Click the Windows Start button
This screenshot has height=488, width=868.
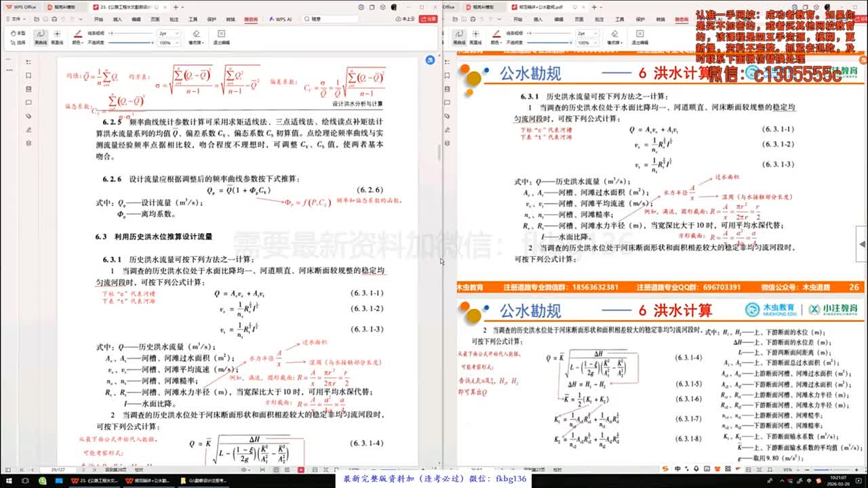tap(9, 481)
